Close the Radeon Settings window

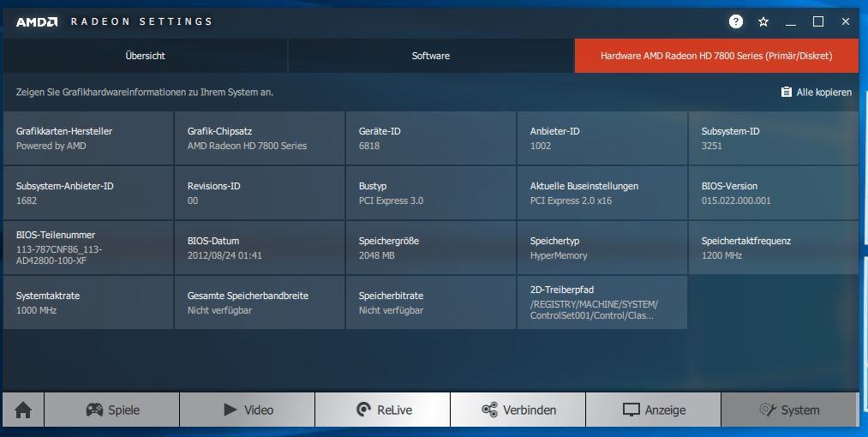(x=846, y=21)
